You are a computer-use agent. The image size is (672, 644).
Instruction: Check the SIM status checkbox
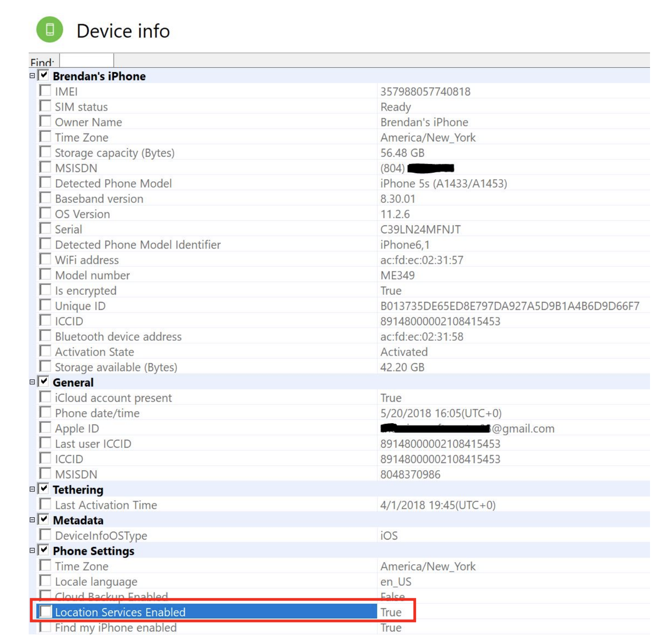point(45,106)
